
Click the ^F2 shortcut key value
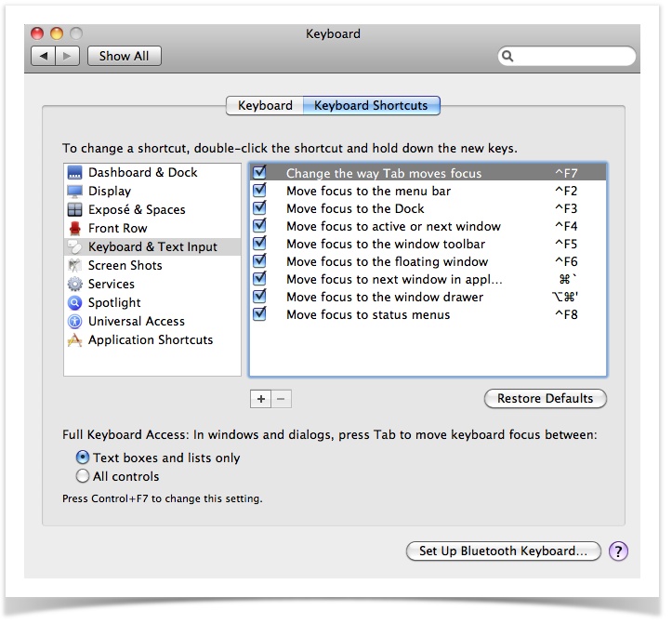click(566, 191)
